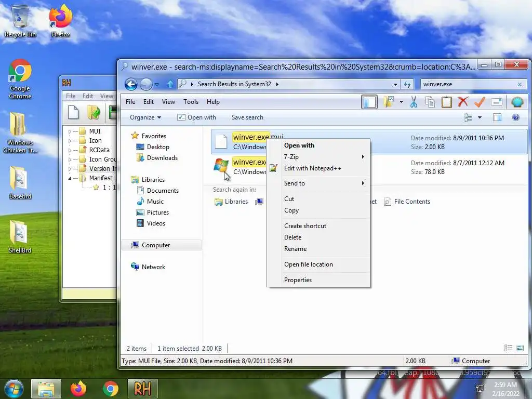Switch to details view in status corner
This screenshot has width=532, height=399.
point(508,348)
